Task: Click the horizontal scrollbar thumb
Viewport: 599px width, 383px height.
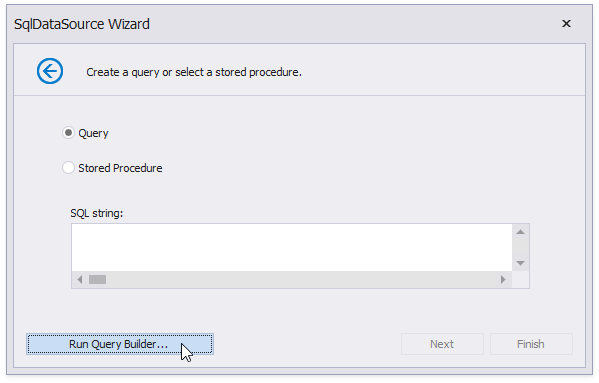Action: (x=97, y=280)
